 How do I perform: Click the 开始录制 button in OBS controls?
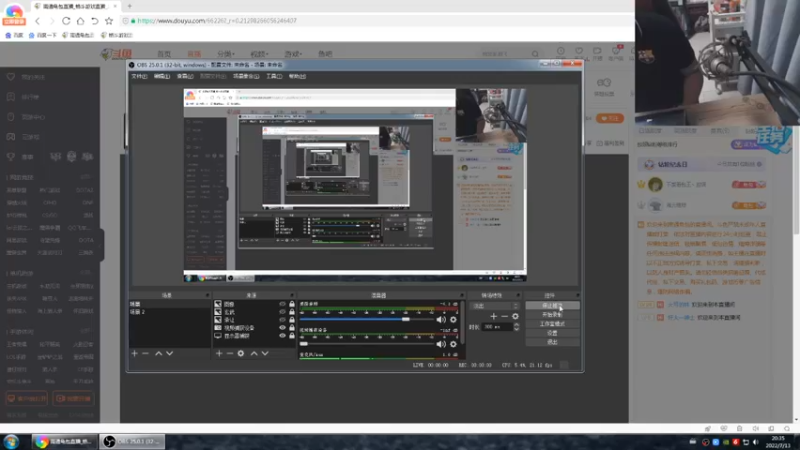pyautogui.click(x=553, y=315)
